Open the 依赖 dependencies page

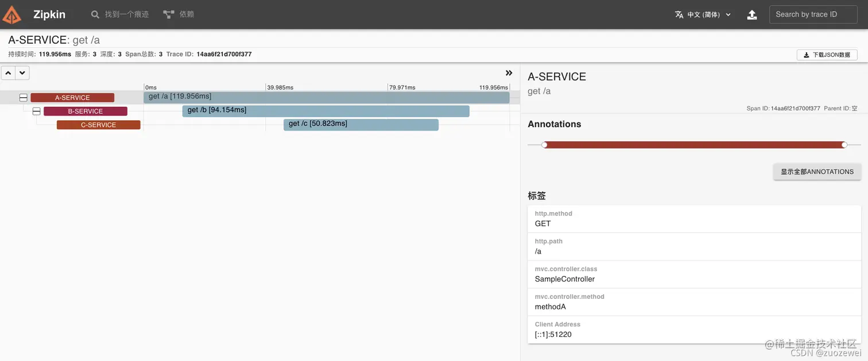pyautogui.click(x=179, y=14)
